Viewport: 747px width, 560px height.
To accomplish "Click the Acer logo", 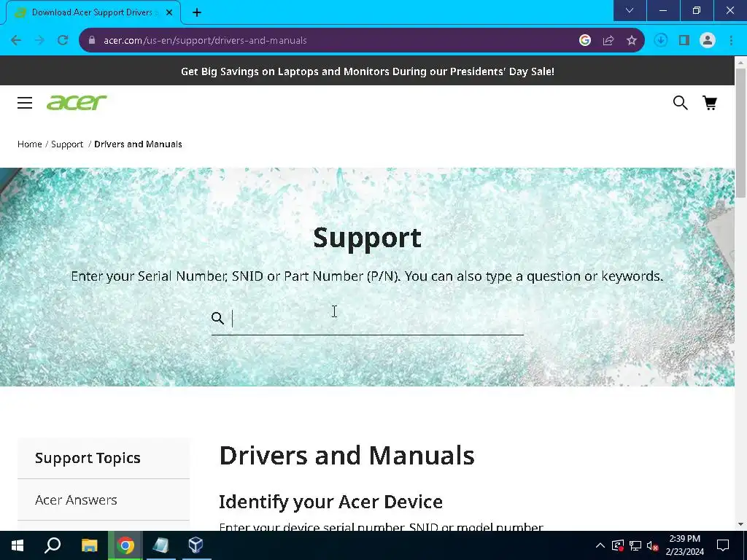I will (x=77, y=102).
